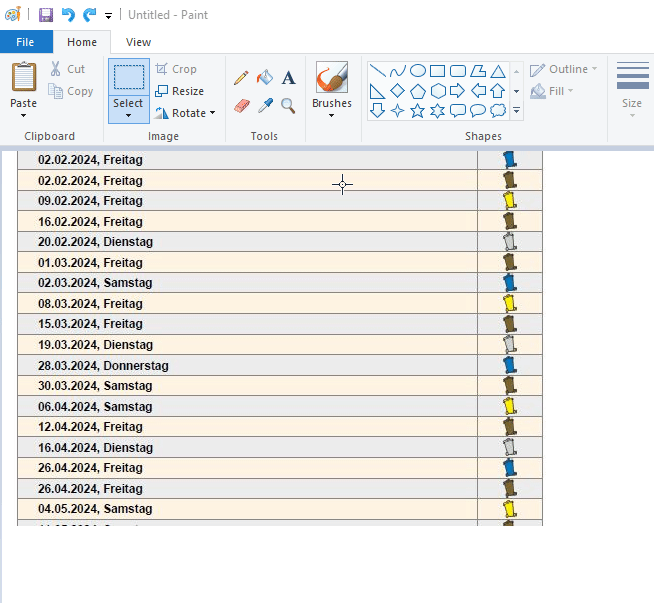Select the Text tool

288,78
